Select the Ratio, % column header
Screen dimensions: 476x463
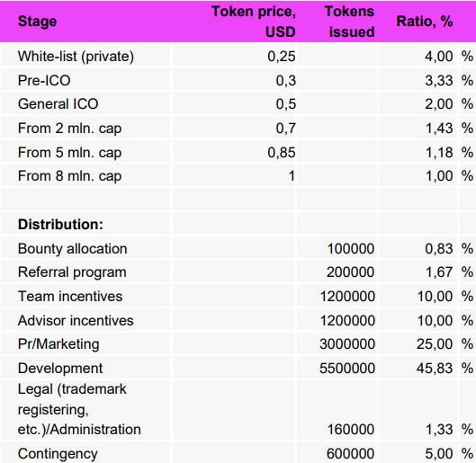point(425,22)
